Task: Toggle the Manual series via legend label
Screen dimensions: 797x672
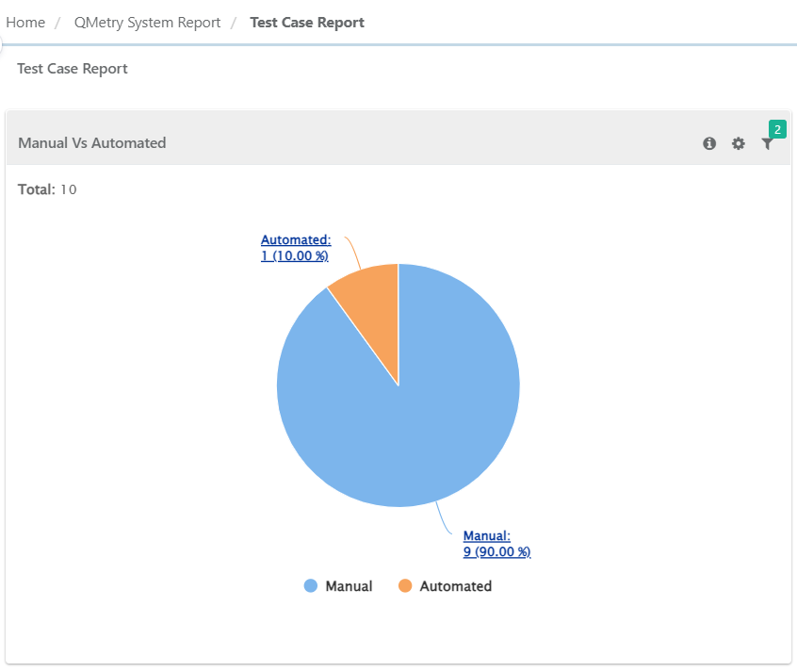Action: tap(349, 586)
